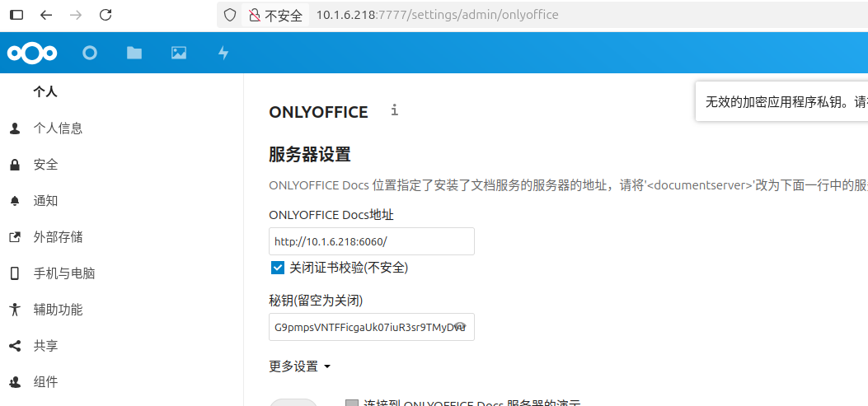The height and width of the screenshot is (406, 868).
Task: Open 个人信息 settings page
Action: click(x=58, y=128)
